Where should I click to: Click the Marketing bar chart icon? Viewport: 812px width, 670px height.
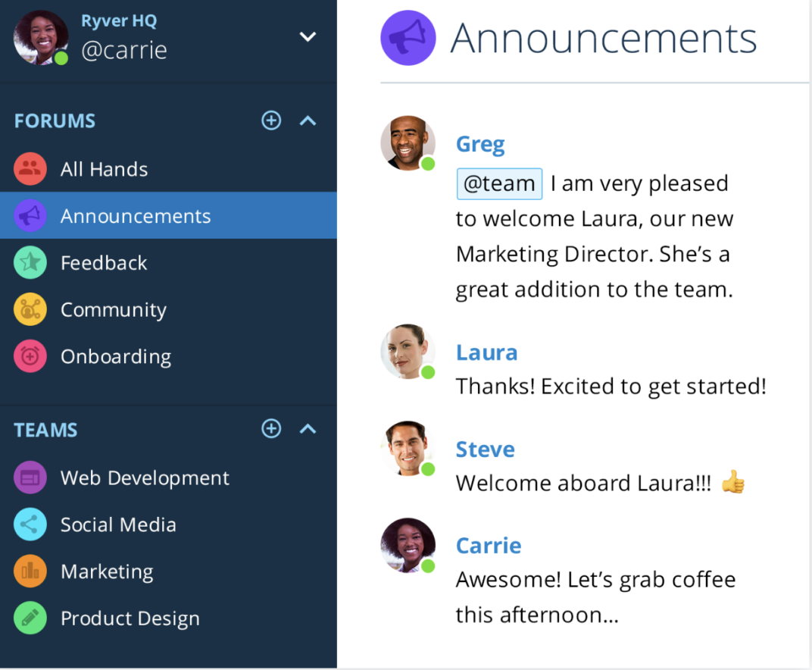(x=30, y=571)
